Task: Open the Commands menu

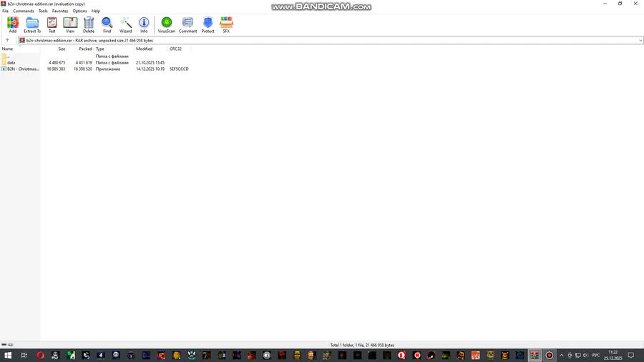Action: 24,11
